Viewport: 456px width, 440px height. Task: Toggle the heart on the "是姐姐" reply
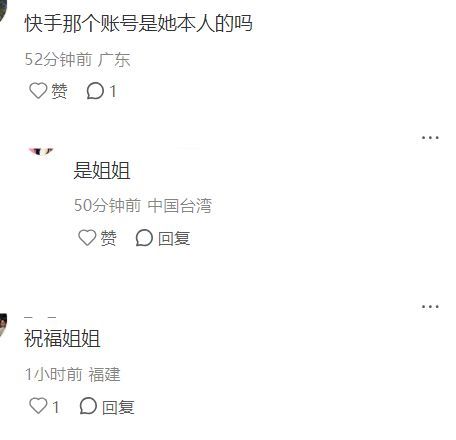[x=87, y=238]
